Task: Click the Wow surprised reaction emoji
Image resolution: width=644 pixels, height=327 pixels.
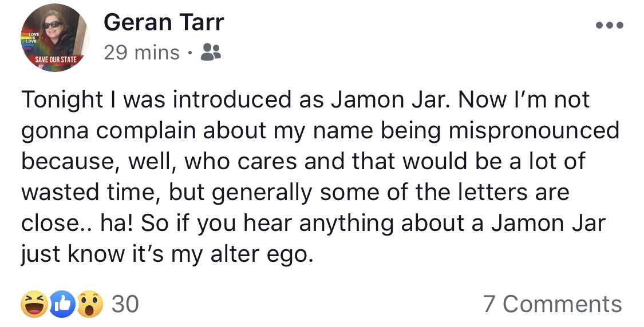Action: (x=90, y=304)
